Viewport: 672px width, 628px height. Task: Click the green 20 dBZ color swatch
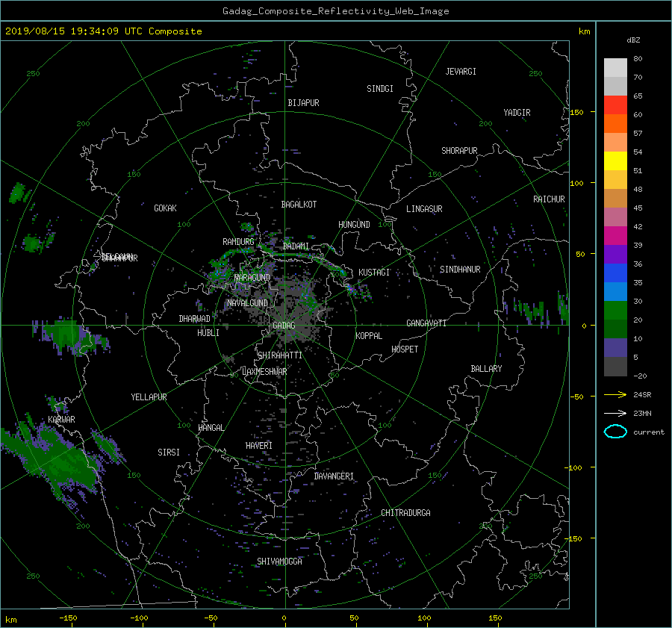(615, 311)
